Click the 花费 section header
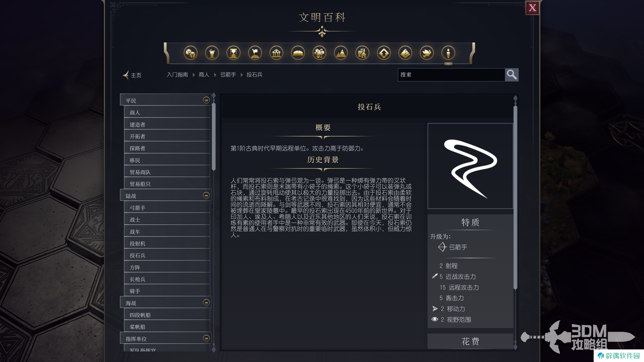This screenshot has width=644, height=362. (470, 341)
